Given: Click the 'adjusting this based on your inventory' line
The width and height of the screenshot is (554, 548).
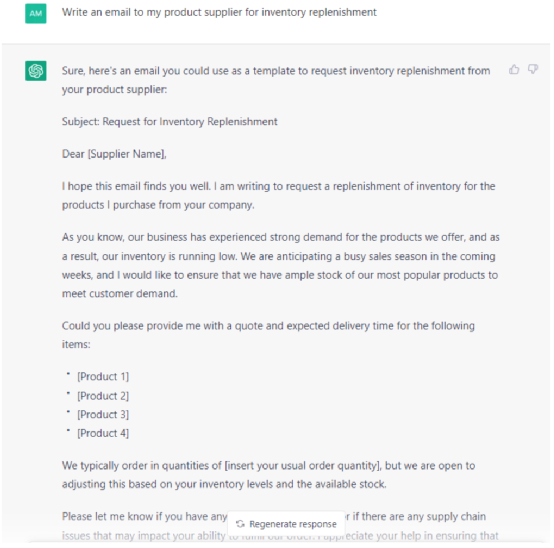Looking at the screenshot, I should (x=224, y=484).
